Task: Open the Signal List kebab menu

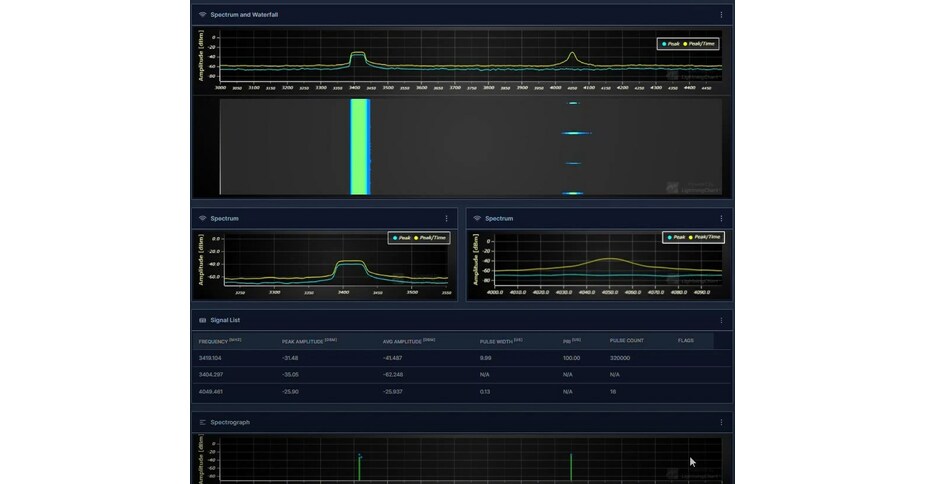Action: [721, 320]
